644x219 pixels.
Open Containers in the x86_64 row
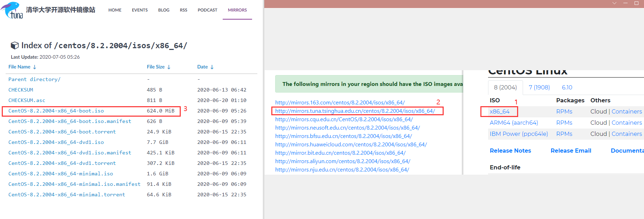coord(627,112)
